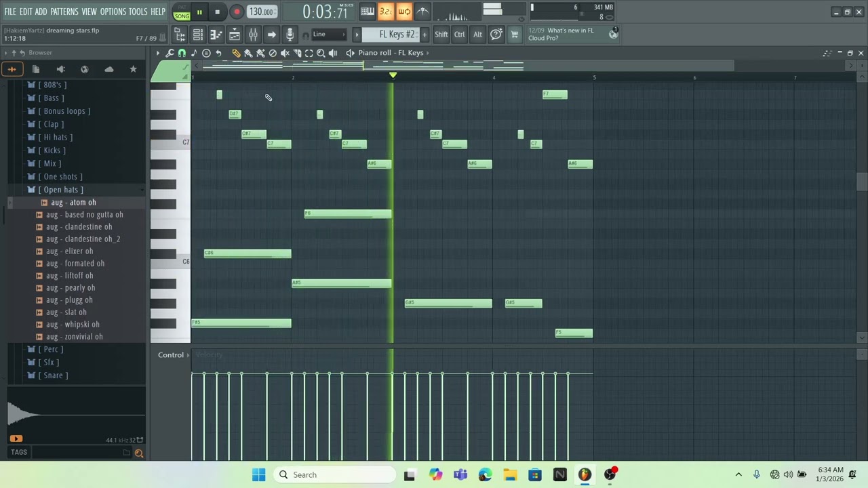Add new pattern with plus button

(x=425, y=35)
